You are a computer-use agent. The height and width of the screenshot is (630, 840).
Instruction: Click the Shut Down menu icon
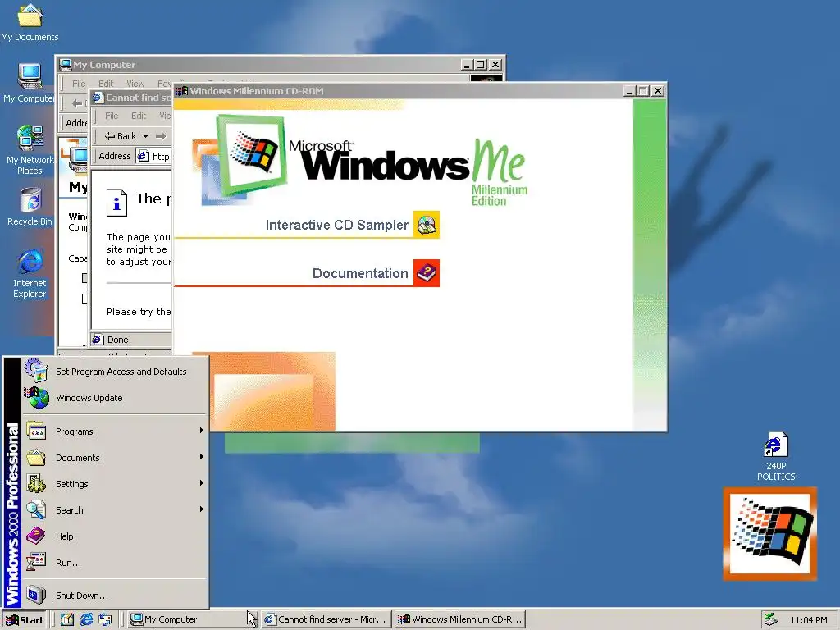coord(36,595)
